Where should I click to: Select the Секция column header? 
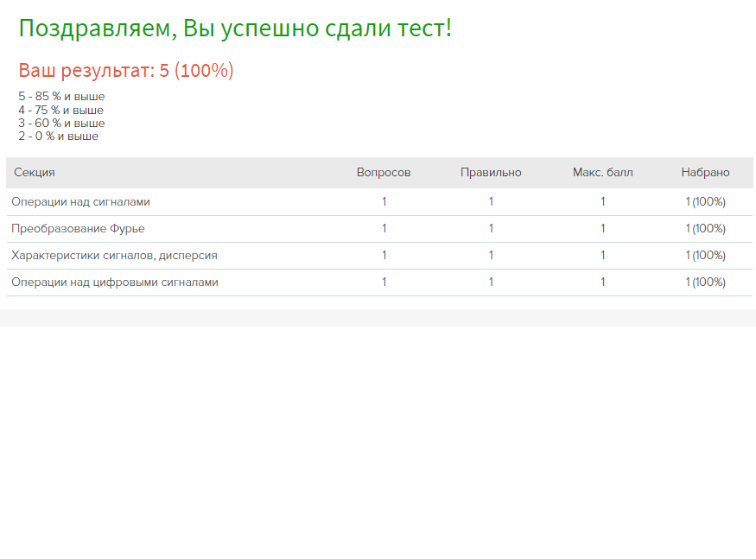coord(35,172)
